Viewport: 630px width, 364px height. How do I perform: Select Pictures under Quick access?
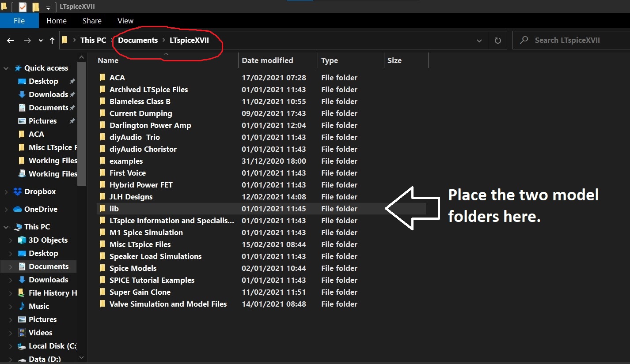(x=42, y=121)
